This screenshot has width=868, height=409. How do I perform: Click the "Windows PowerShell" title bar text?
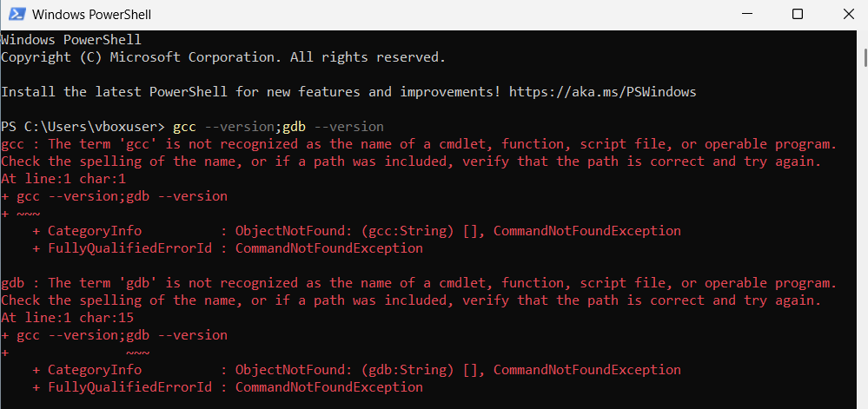(x=89, y=15)
